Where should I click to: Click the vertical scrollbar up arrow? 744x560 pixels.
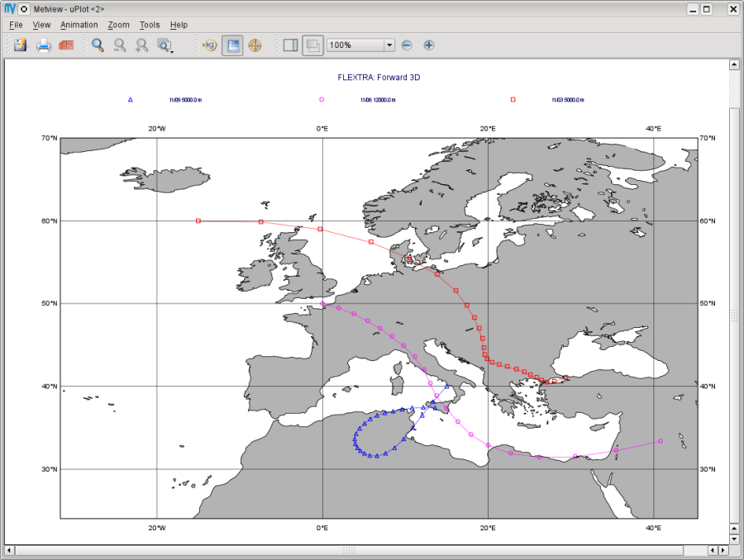(734, 64)
